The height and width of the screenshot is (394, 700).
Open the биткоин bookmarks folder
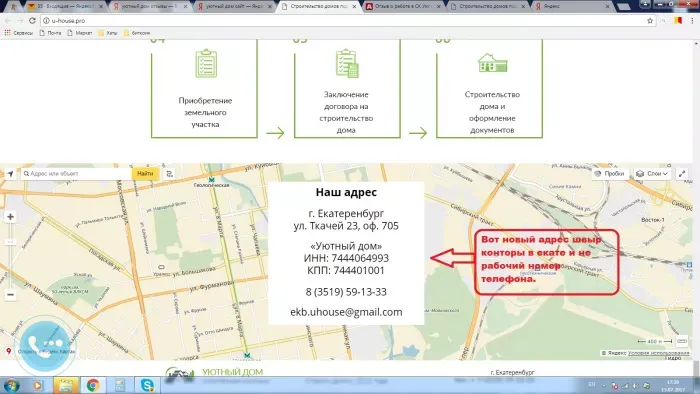pyautogui.click(x=137, y=33)
